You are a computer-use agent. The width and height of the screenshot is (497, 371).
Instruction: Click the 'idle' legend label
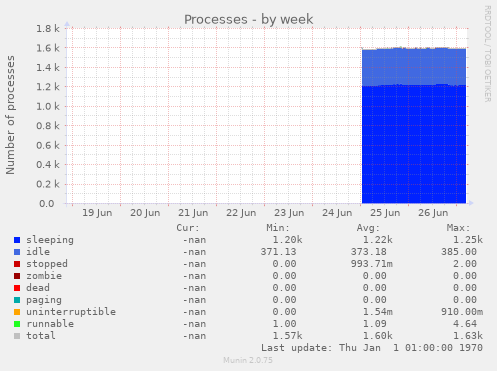pyautogui.click(x=38, y=252)
